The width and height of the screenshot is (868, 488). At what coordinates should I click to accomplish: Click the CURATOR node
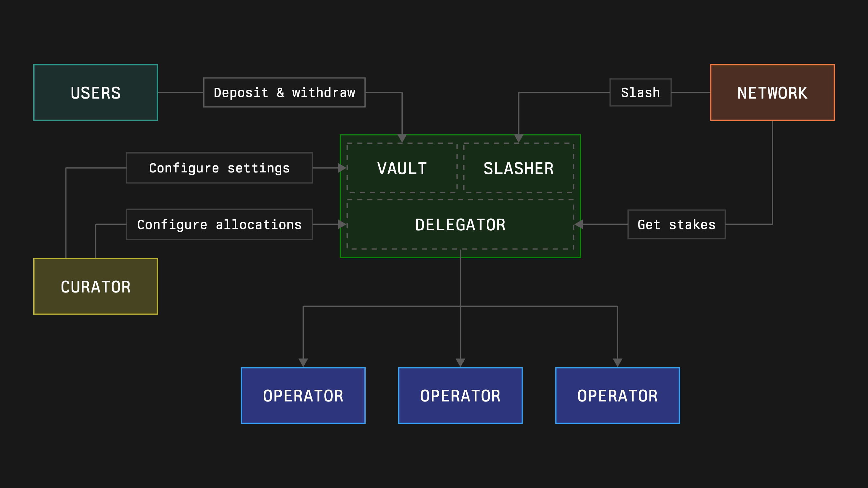[x=95, y=287]
